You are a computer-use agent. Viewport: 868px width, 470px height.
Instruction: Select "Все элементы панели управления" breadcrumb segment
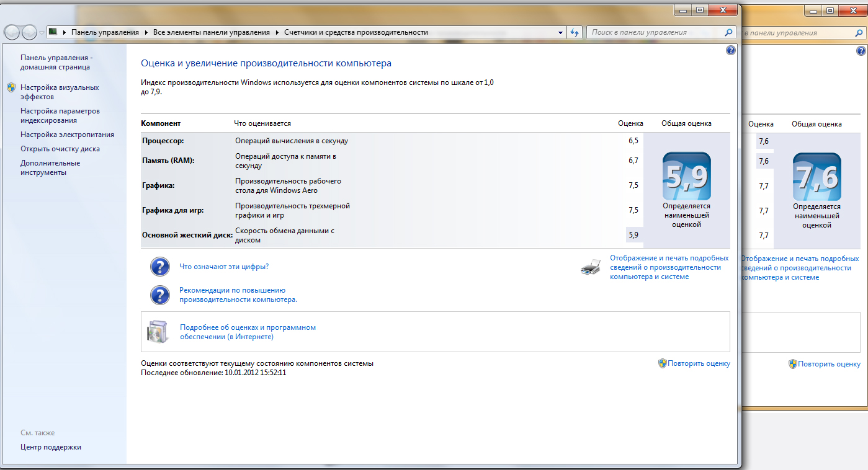pos(212,32)
